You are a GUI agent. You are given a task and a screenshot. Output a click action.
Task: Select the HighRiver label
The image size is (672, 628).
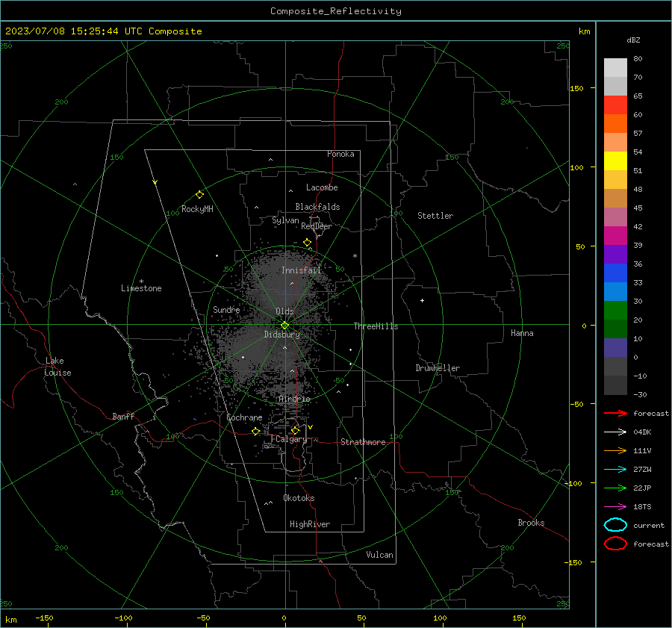point(310,524)
